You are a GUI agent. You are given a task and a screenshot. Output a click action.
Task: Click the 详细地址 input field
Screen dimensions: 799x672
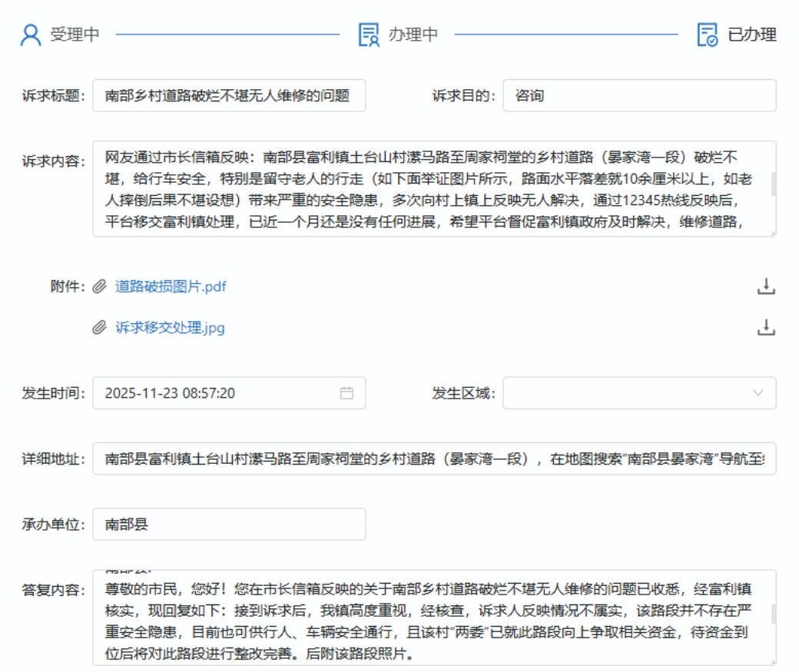point(434,458)
